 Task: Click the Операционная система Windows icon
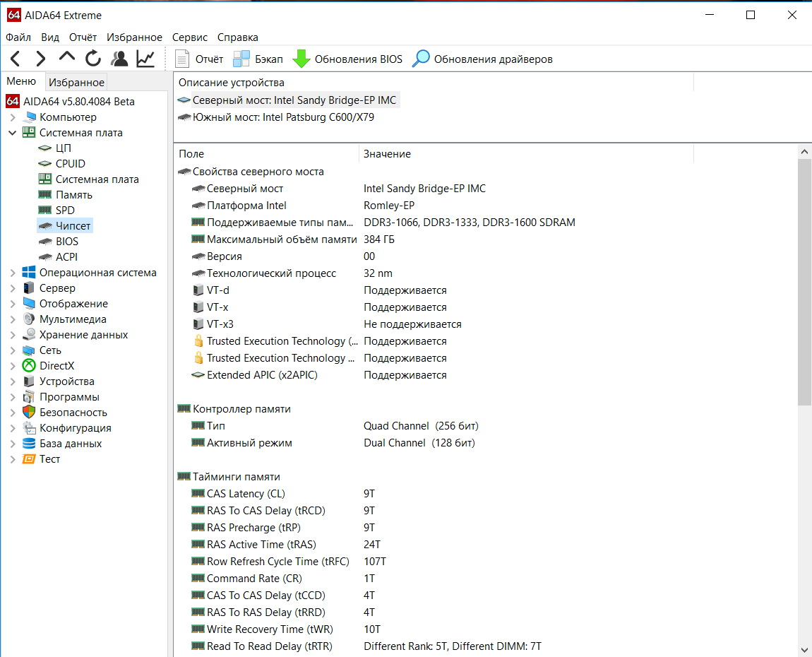point(29,273)
